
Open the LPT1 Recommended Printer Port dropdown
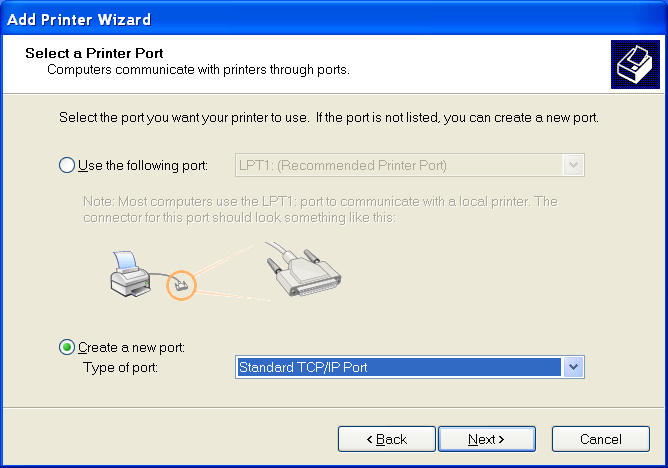398,165
